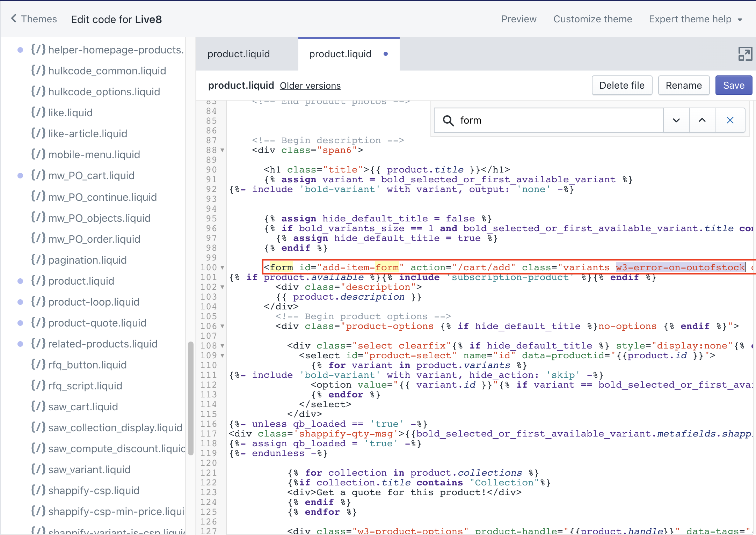Image resolution: width=756 pixels, height=535 pixels.
Task: Jump to previous search match
Action: point(702,120)
